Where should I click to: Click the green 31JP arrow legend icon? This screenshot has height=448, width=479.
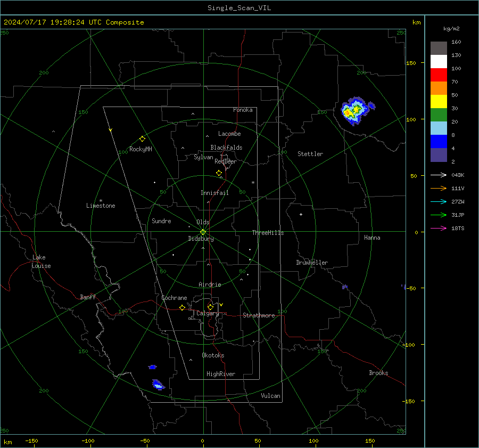(x=439, y=215)
